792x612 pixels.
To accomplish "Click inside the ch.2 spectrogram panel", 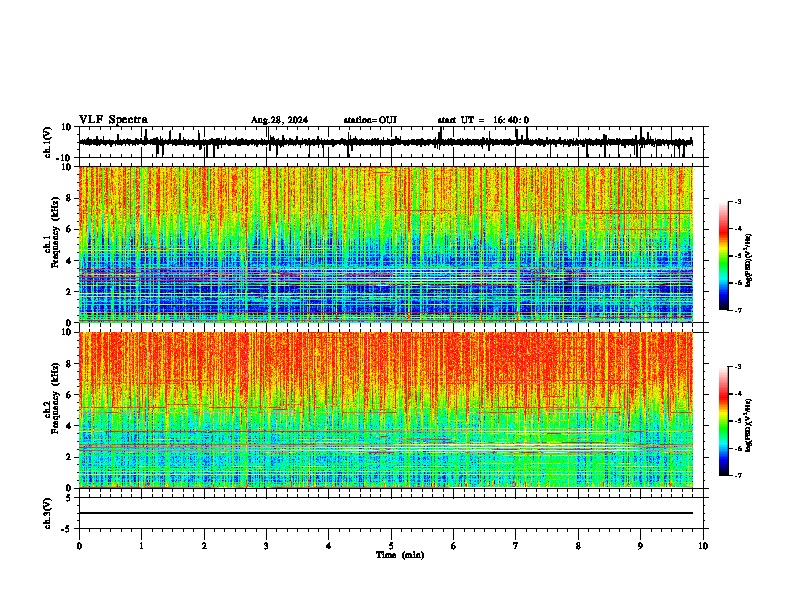I will point(386,410).
